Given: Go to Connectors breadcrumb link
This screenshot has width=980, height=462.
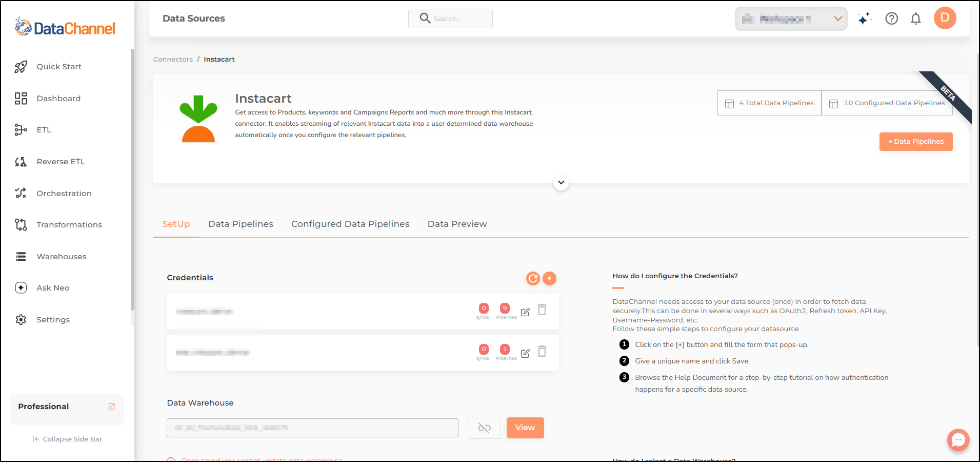Looking at the screenshot, I should pos(173,60).
